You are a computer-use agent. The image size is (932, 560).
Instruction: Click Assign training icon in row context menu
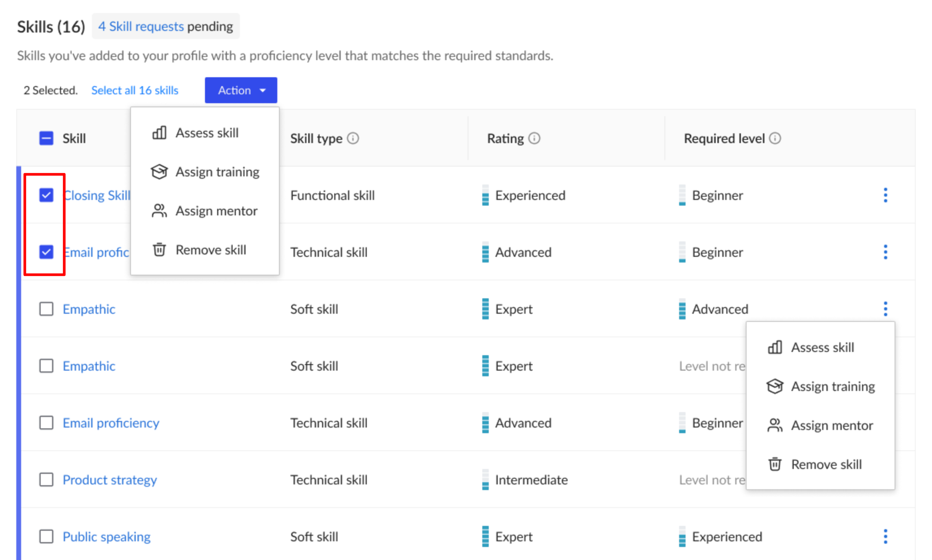pos(774,386)
